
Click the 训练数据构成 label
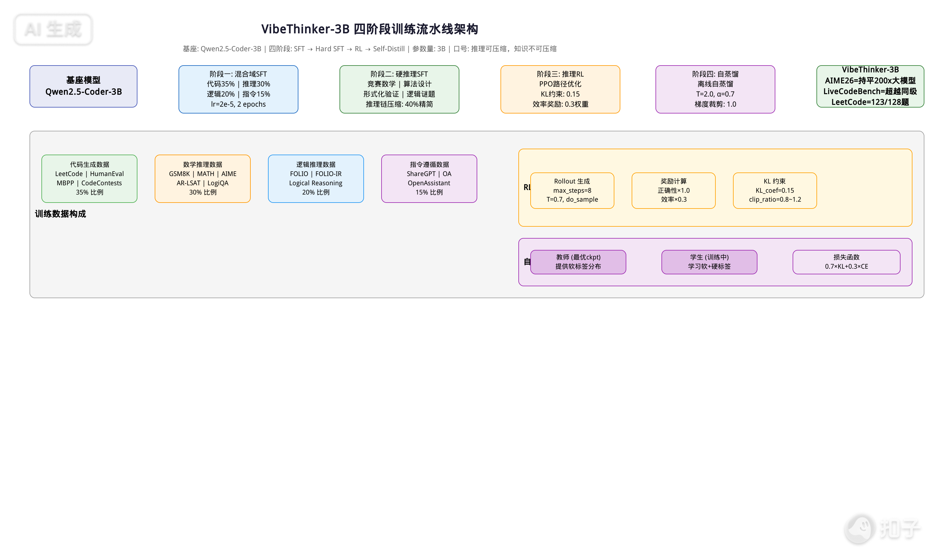[61, 214]
